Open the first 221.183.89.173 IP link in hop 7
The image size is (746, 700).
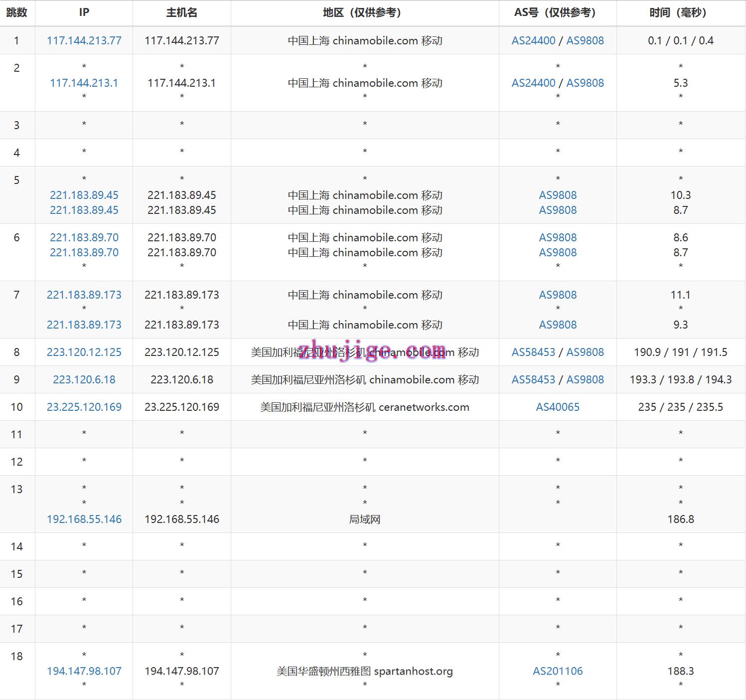pos(84,295)
